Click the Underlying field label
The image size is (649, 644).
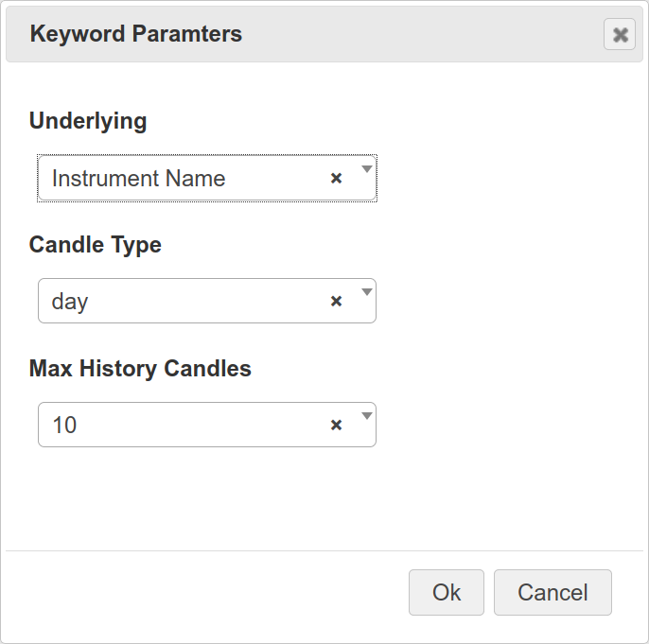coord(88,121)
